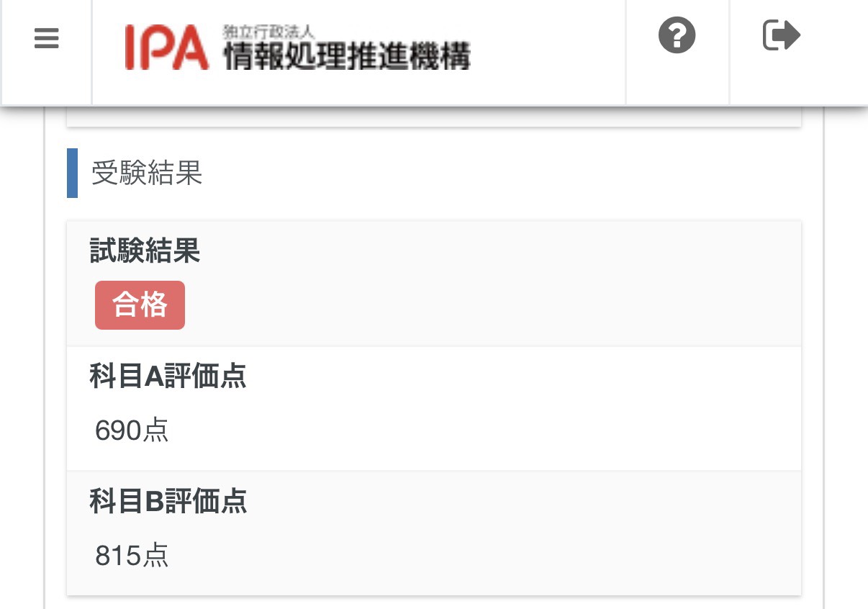The image size is (868, 609).
Task: Click the header area right of the logo
Action: [x=547, y=50]
